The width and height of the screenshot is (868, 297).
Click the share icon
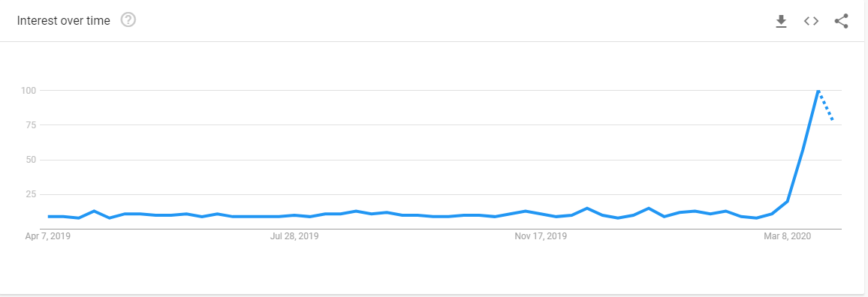pyautogui.click(x=841, y=21)
